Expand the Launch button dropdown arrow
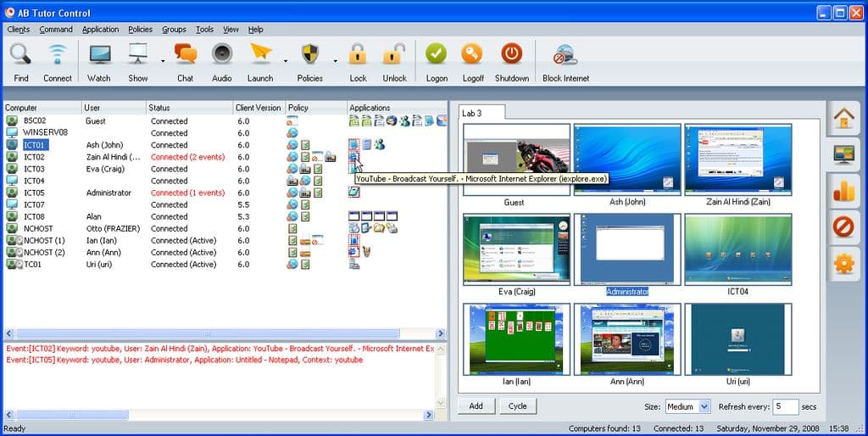The image size is (868, 436). (286, 61)
